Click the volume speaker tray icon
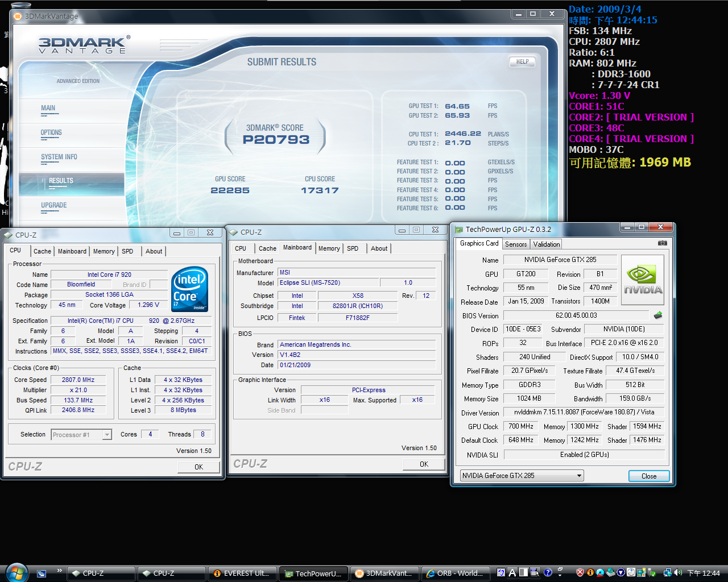This screenshot has width=728, height=582. (679, 573)
